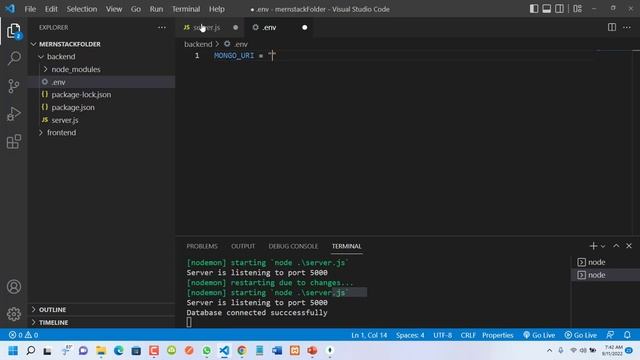Click the first Go Live broadcast button
Viewport: 640px width, 360px height.
tap(539, 335)
